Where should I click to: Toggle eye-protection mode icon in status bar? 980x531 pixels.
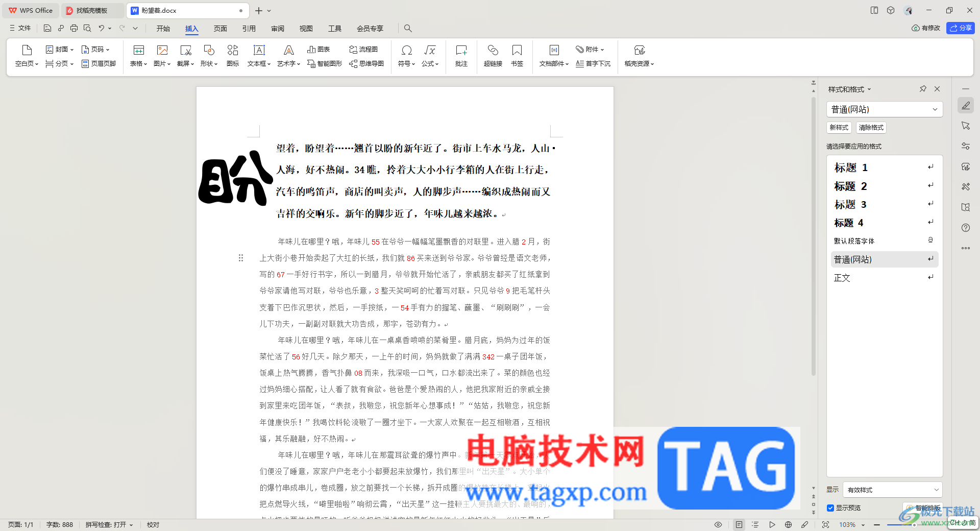tap(718, 524)
